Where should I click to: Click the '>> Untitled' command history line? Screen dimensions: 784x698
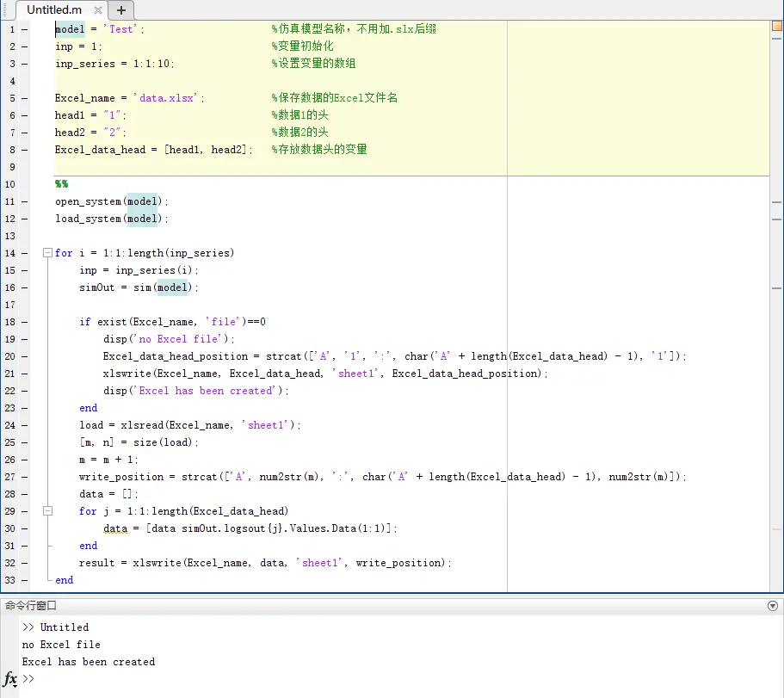(x=55, y=627)
